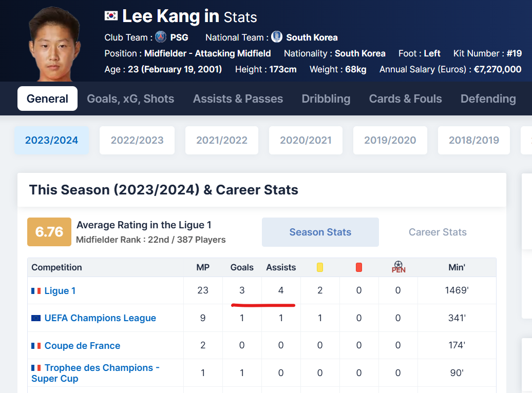Open the Goals, xG, Shots tab
Image resolution: width=532 pixels, height=393 pixels.
130,99
